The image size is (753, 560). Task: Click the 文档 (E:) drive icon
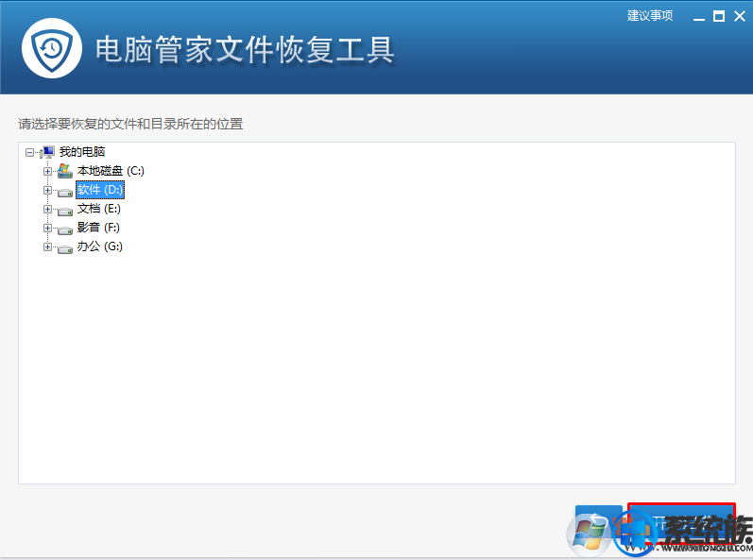click(65, 212)
